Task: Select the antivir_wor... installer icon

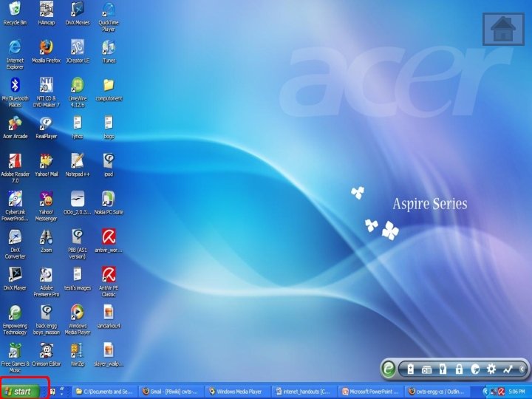Action: click(109, 237)
